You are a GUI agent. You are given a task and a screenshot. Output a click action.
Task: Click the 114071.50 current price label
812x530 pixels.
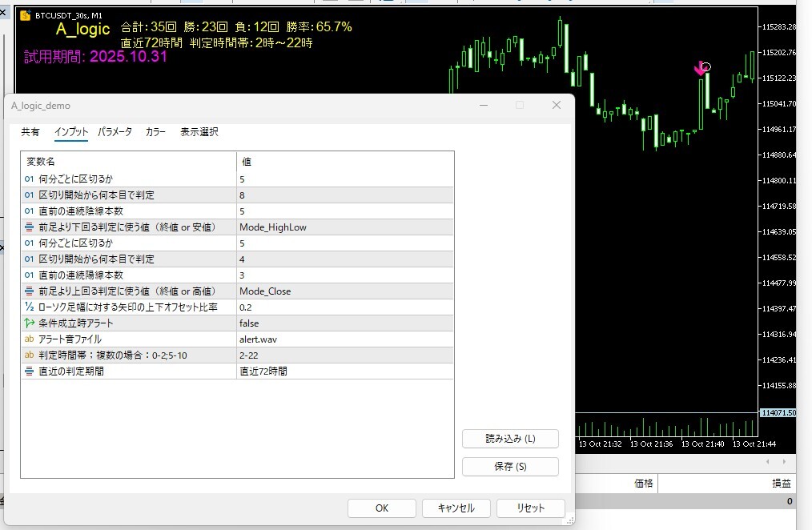pyautogui.click(x=778, y=413)
